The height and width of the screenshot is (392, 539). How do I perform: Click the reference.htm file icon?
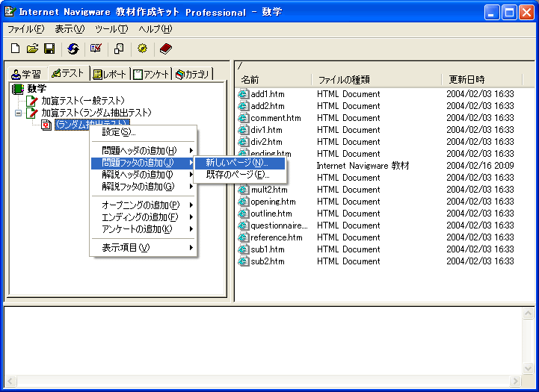pos(244,237)
